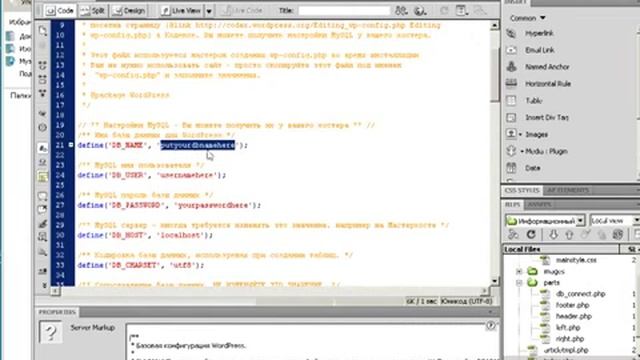Screen dimensions: 640x360
Task: Open File Management icon in document toolbar
Action: (x=401, y=11)
